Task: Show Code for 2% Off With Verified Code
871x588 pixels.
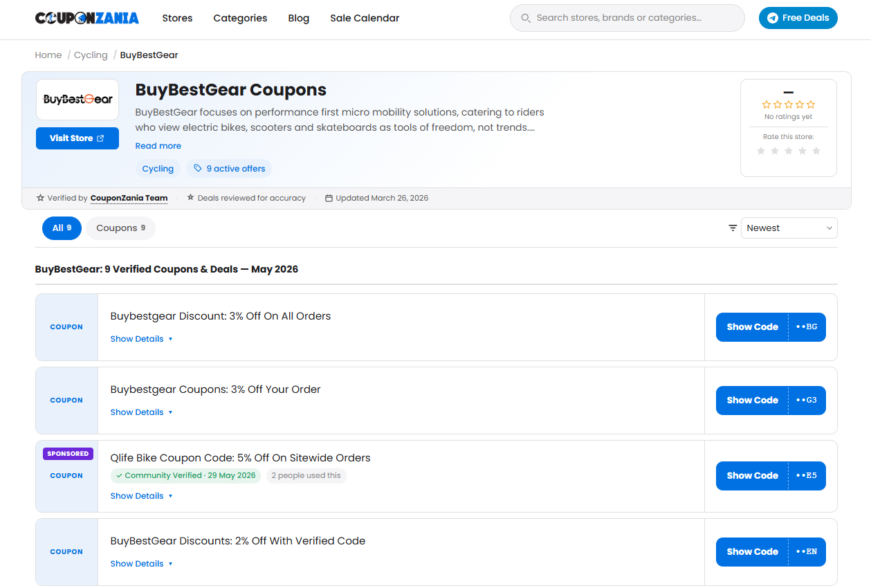Action: pyautogui.click(x=771, y=552)
